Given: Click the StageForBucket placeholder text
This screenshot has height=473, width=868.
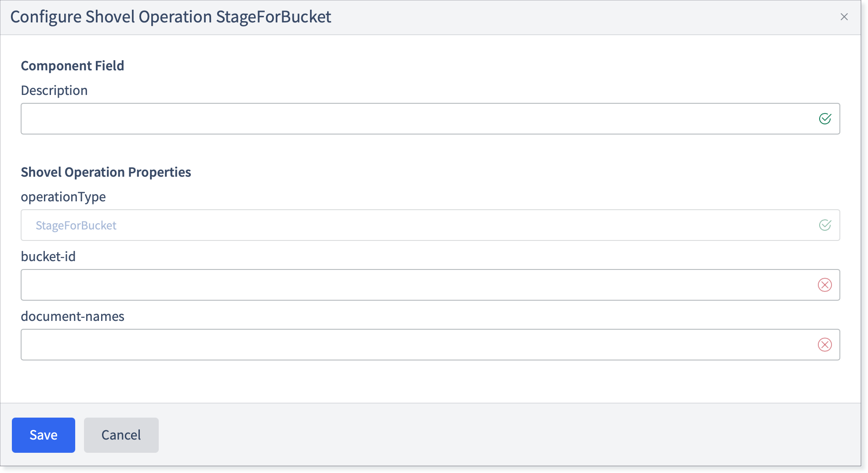Looking at the screenshot, I should [x=76, y=226].
